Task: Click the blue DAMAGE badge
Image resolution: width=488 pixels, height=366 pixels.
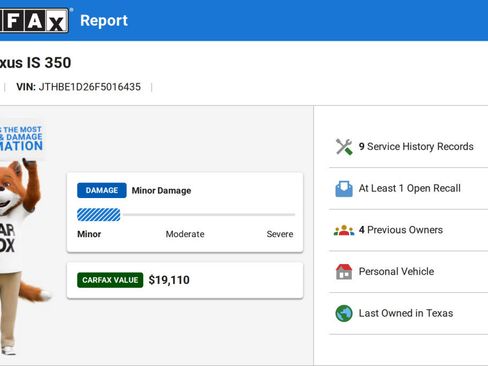Action: pos(102,190)
